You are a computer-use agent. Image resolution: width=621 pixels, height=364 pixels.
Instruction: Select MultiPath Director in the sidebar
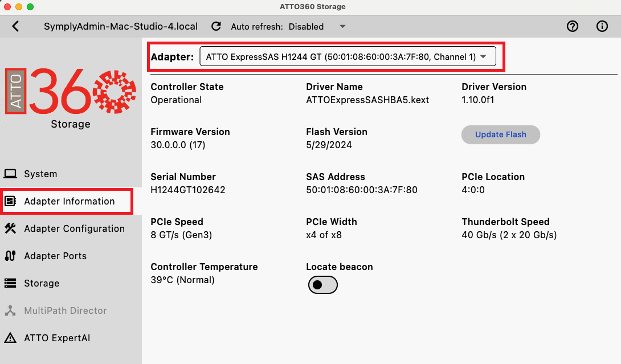(66, 310)
